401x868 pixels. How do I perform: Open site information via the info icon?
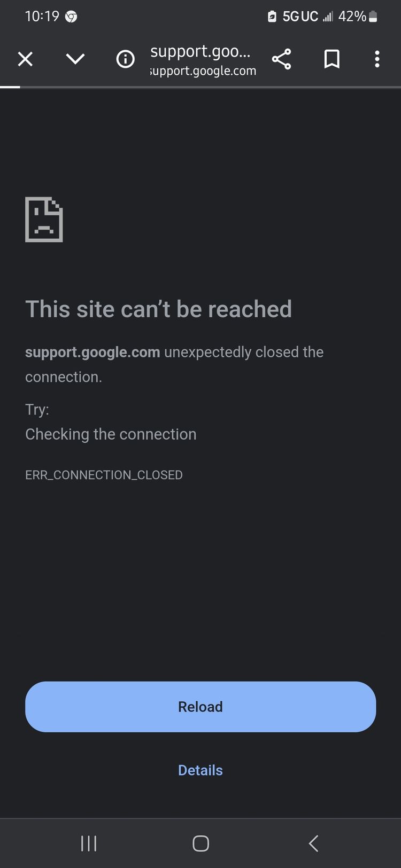126,59
